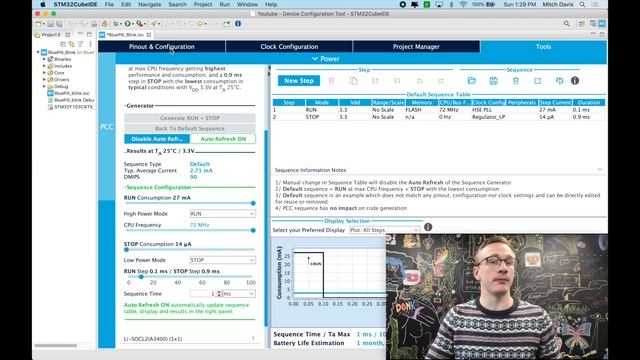Click the Sequence Time value field

point(203,294)
